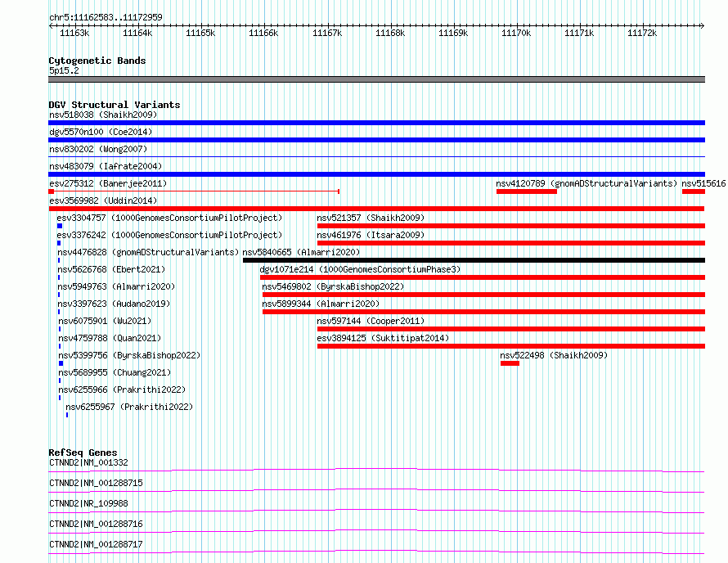Click the 11166k ruler tick label

pyautogui.click(x=263, y=33)
